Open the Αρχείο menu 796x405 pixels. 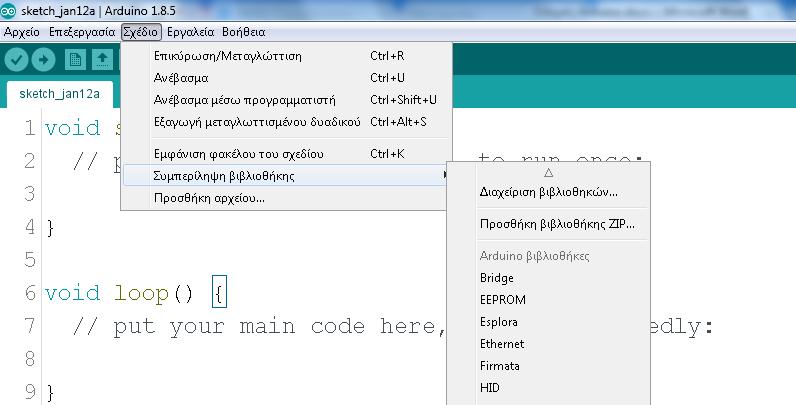[22, 32]
